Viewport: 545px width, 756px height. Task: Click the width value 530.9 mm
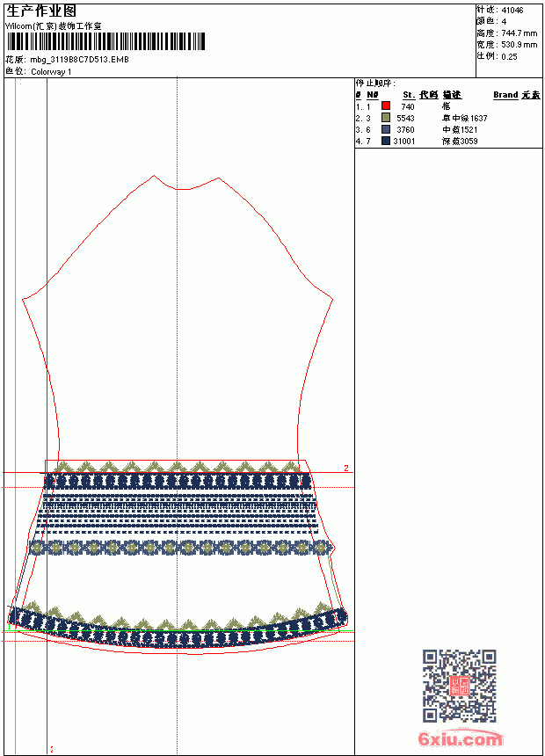(x=519, y=44)
